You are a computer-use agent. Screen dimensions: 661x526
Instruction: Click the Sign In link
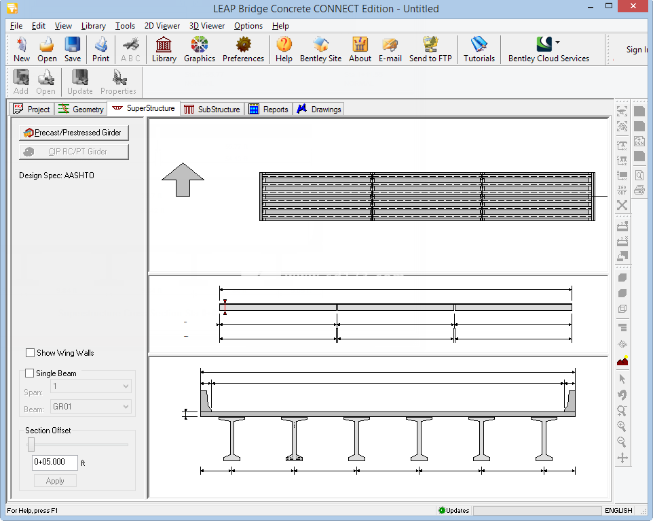click(637, 49)
